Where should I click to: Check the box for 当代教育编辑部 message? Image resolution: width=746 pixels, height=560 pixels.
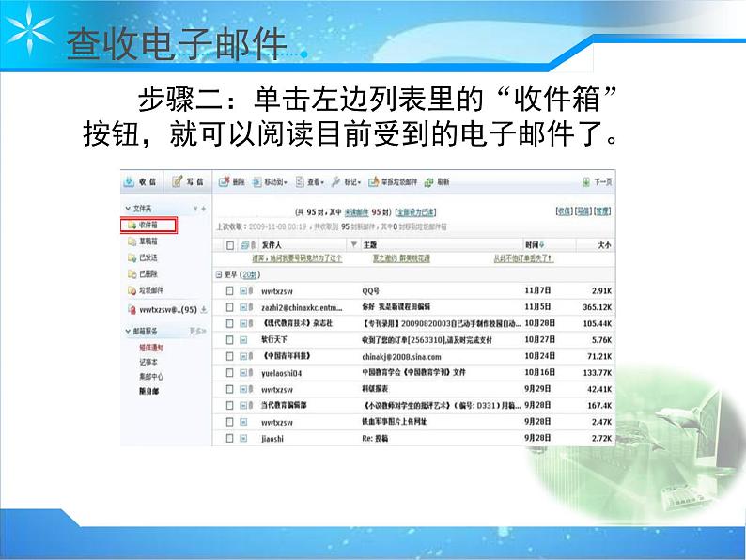230,405
